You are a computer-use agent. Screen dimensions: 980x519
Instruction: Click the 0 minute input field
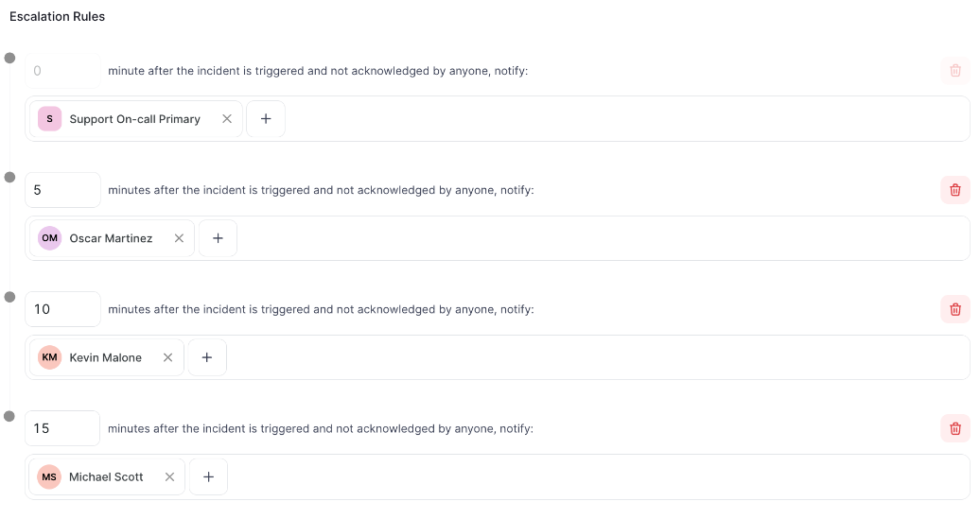(x=62, y=71)
